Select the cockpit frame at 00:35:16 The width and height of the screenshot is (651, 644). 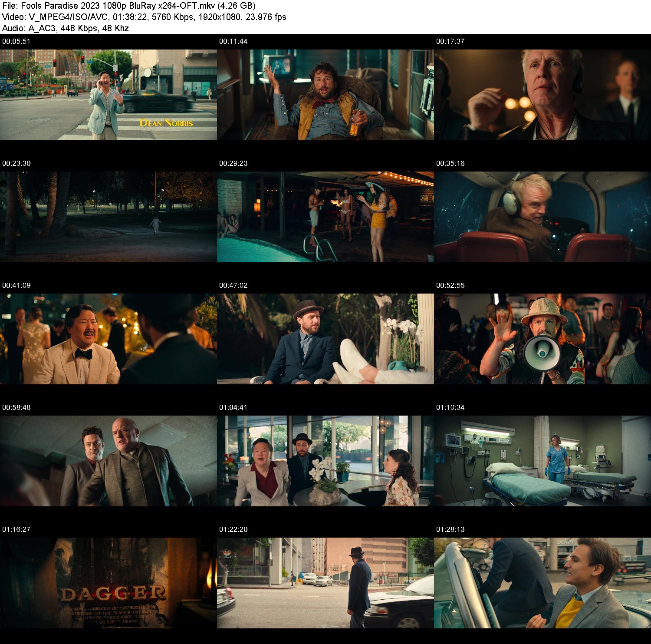(x=542, y=217)
